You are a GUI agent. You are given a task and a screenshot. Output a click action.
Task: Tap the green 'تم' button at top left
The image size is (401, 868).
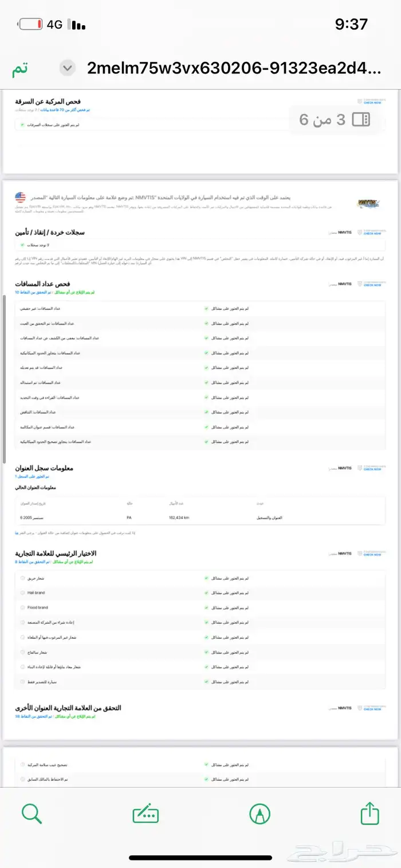click(20, 67)
